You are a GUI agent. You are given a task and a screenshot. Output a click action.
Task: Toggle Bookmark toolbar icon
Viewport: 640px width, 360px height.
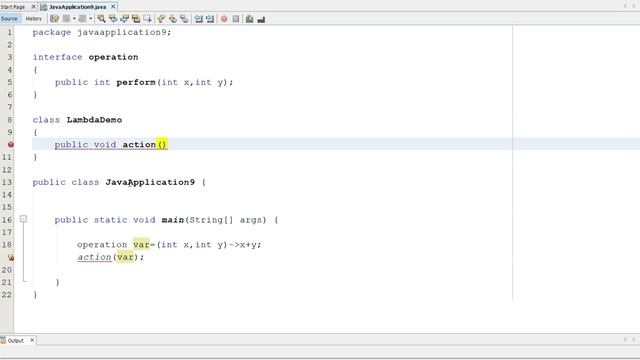(184, 19)
